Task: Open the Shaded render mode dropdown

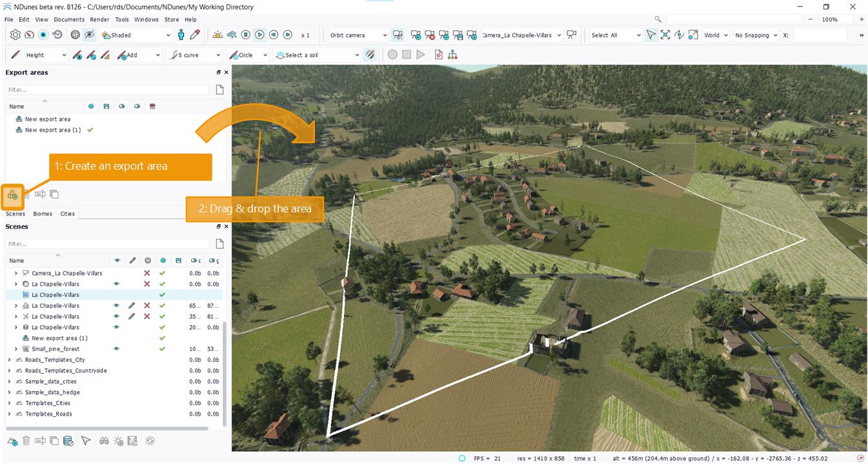Action: tap(136, 35)
